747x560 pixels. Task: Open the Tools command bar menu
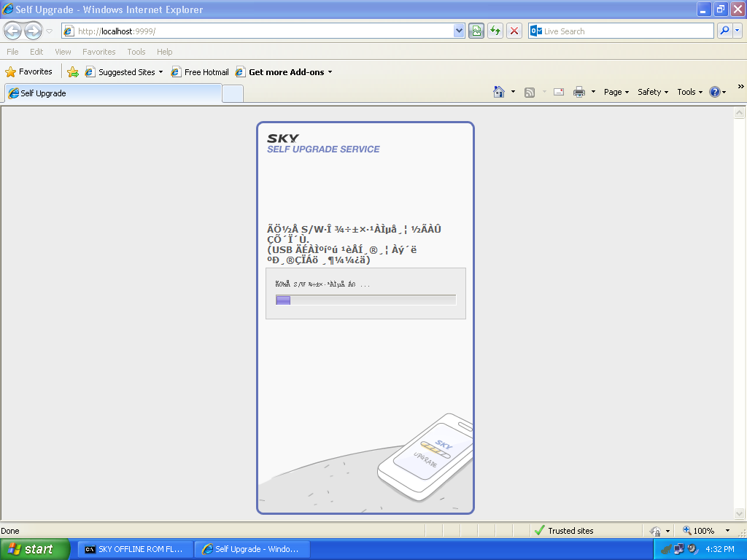coord(690,92)
